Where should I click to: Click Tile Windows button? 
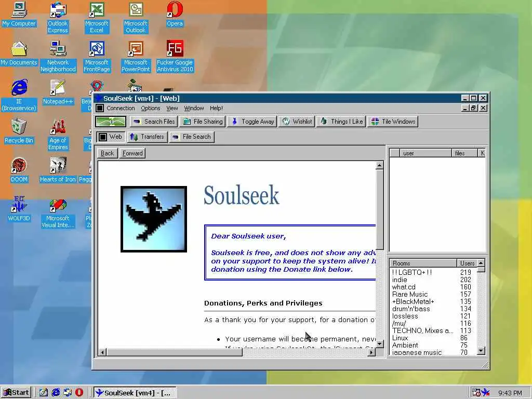pyautogui.click(x=393, y=122)
